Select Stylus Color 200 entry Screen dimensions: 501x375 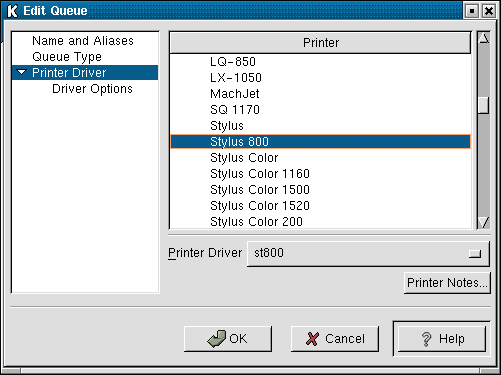pyautogui.click(x=320, y=221)
